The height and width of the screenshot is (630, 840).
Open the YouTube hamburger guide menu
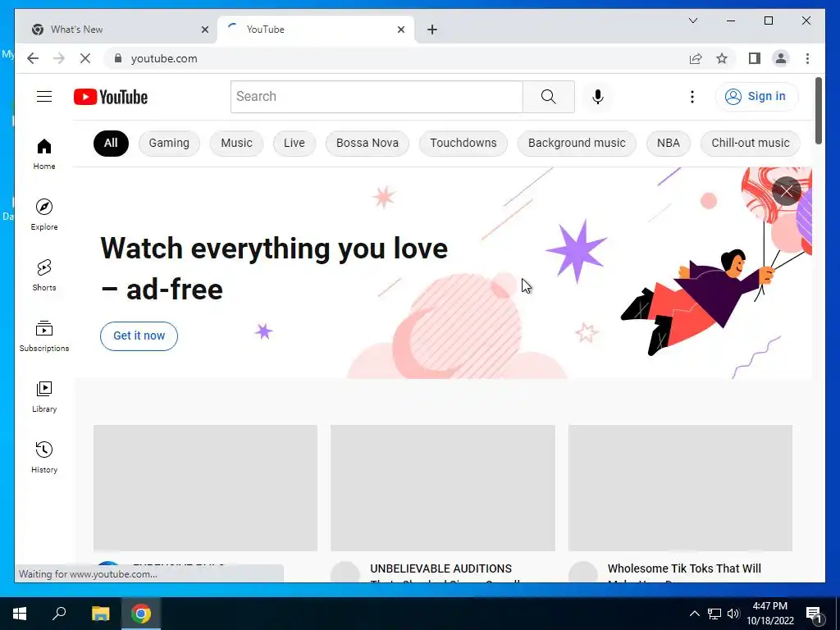[44, 97]
